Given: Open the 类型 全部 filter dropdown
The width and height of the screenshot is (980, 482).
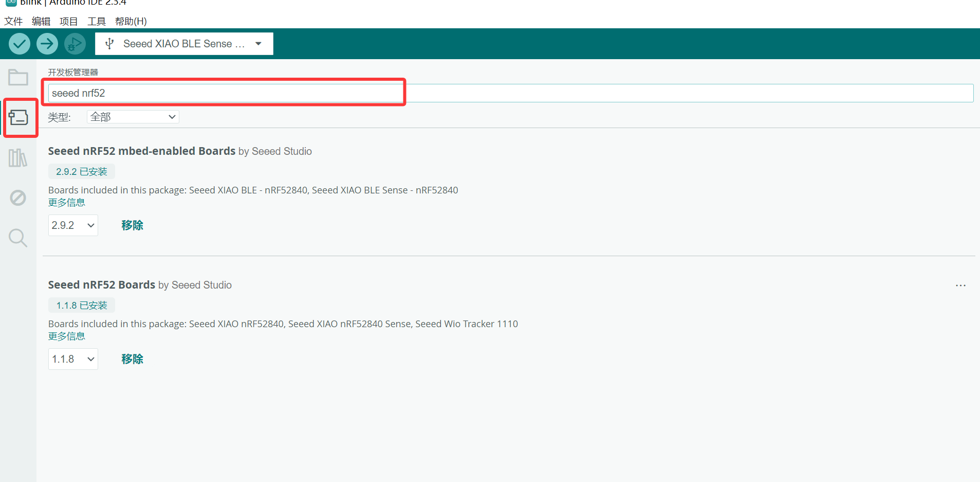Looking at the screenshot, I should pyautogui.click(x=133, y=117).
